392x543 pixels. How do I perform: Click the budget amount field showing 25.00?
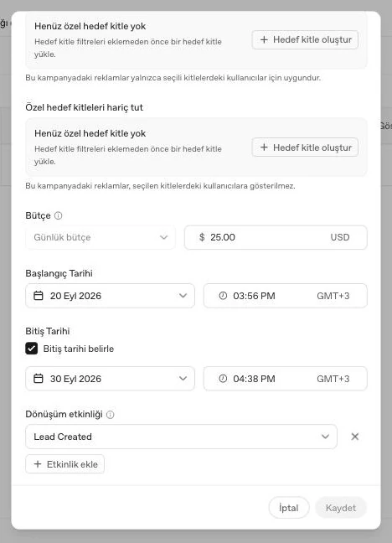[276, 238]
